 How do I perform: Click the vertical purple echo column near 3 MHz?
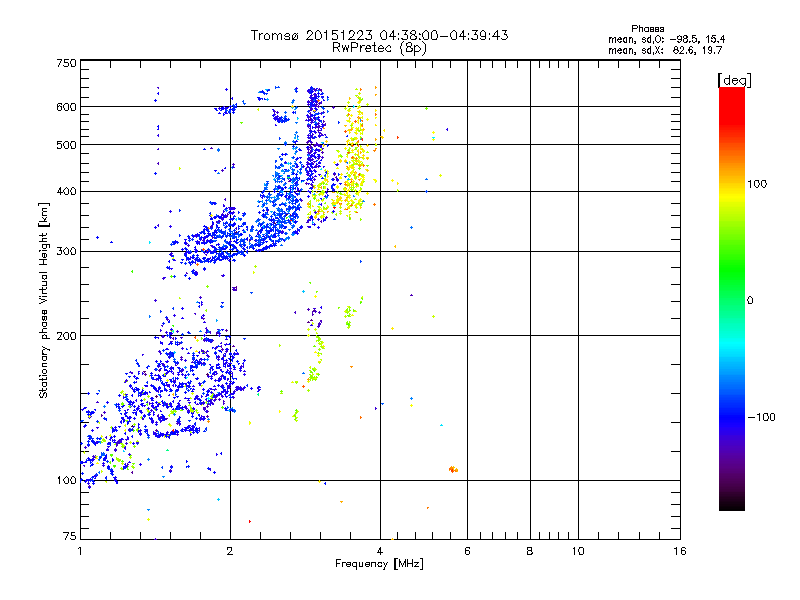point(314,138)
